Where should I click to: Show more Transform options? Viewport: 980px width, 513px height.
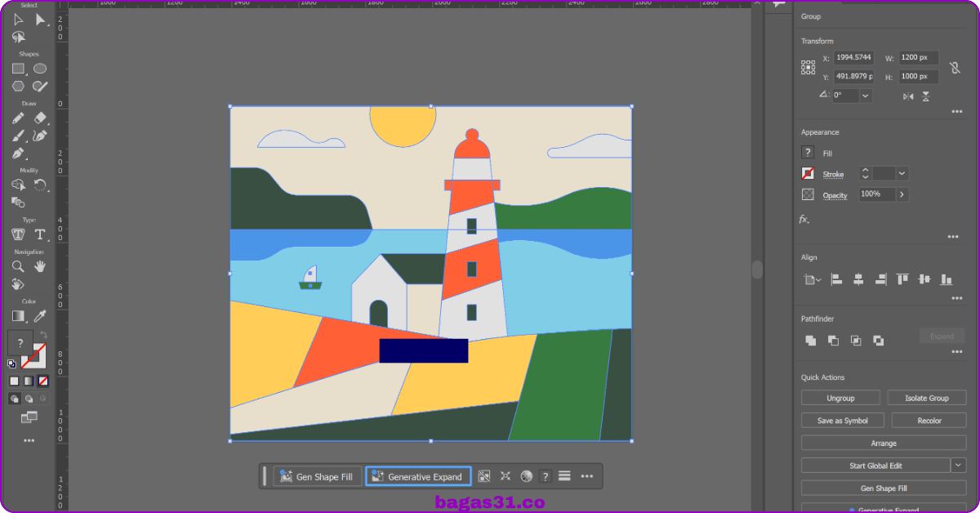point(956,112)
